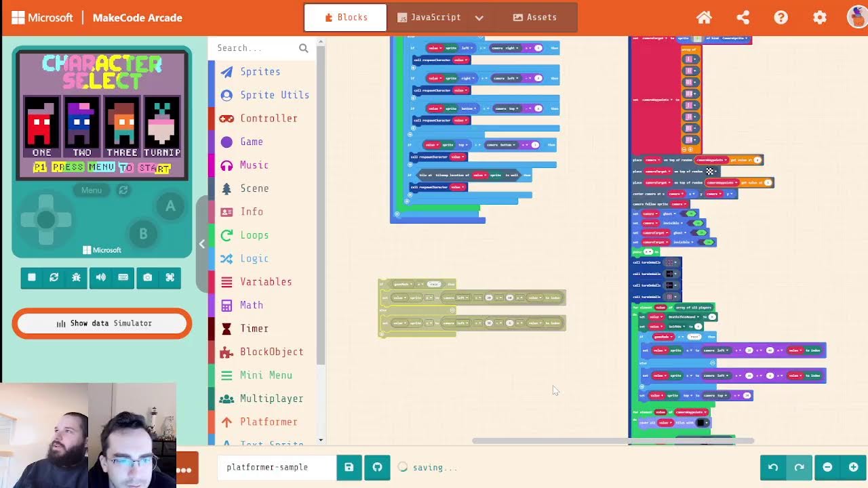Click the simulator's A button
The height and width of the screenshot is (488, 868).
[x=170, y=207]
